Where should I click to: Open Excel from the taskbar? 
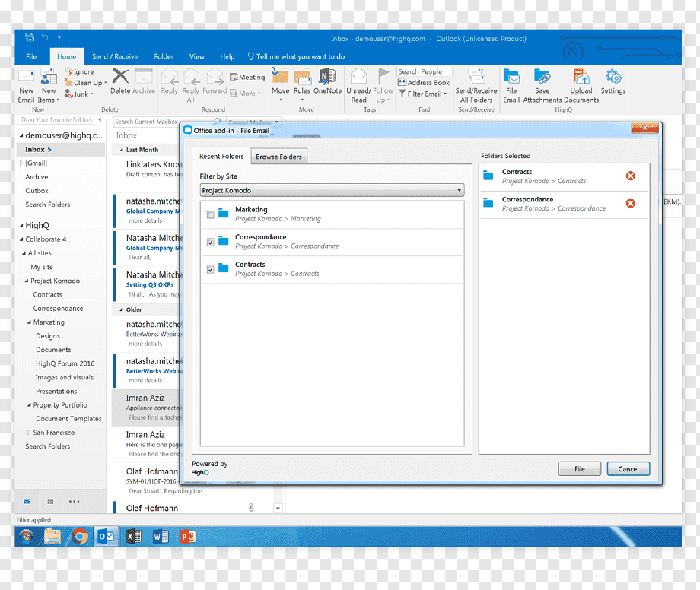pos(133,537)
